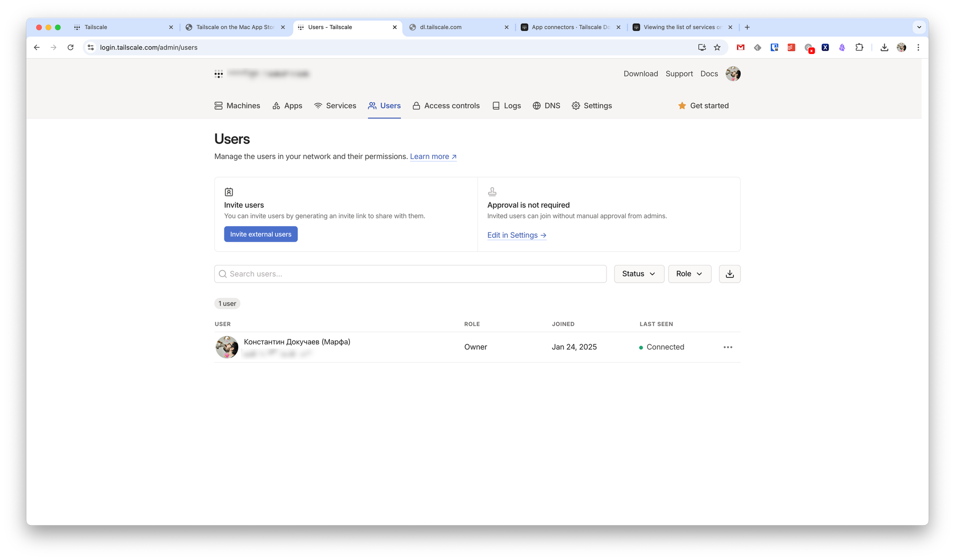Open the Gmail extension icon
The width and height of the screenshot is (955, 560).
click(x=741, y=47)
